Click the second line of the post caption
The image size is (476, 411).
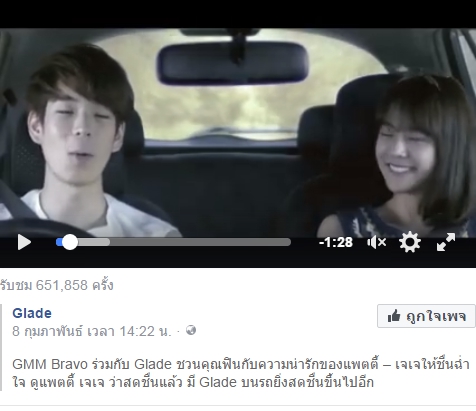coord(193,382)
